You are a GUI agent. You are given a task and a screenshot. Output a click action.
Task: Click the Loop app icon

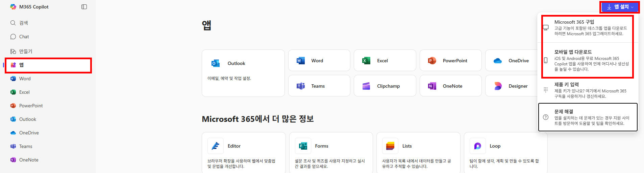pyautogui.click(x=478, y=146)
